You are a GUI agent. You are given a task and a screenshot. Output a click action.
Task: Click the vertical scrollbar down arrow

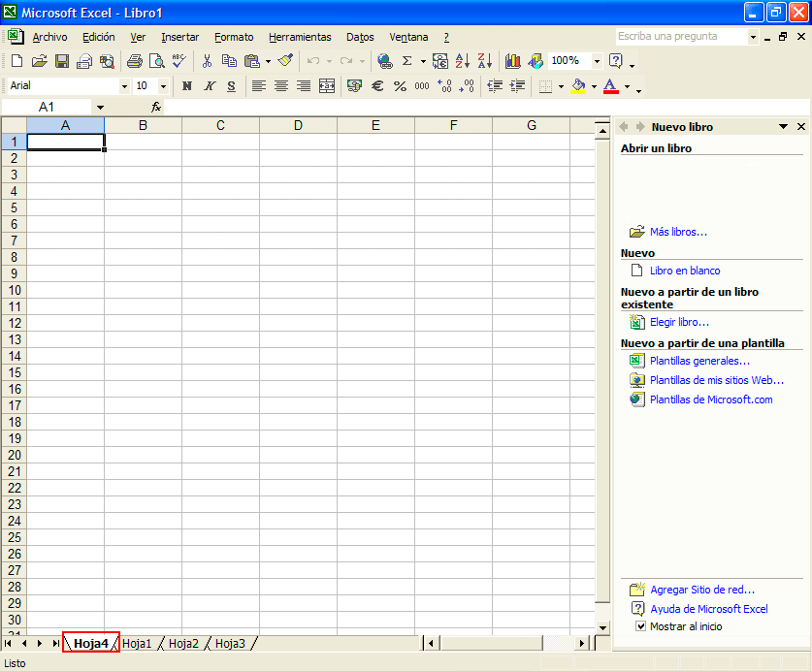click(602, 628)
